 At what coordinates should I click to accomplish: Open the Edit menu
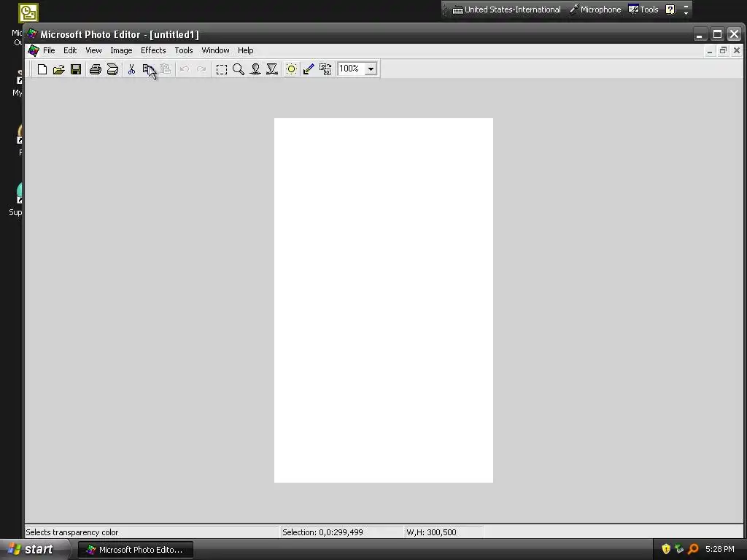(x=70, y=50)
